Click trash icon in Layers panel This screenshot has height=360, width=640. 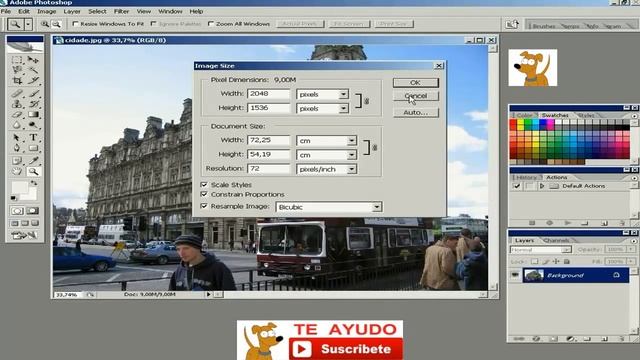coord(622,339)
